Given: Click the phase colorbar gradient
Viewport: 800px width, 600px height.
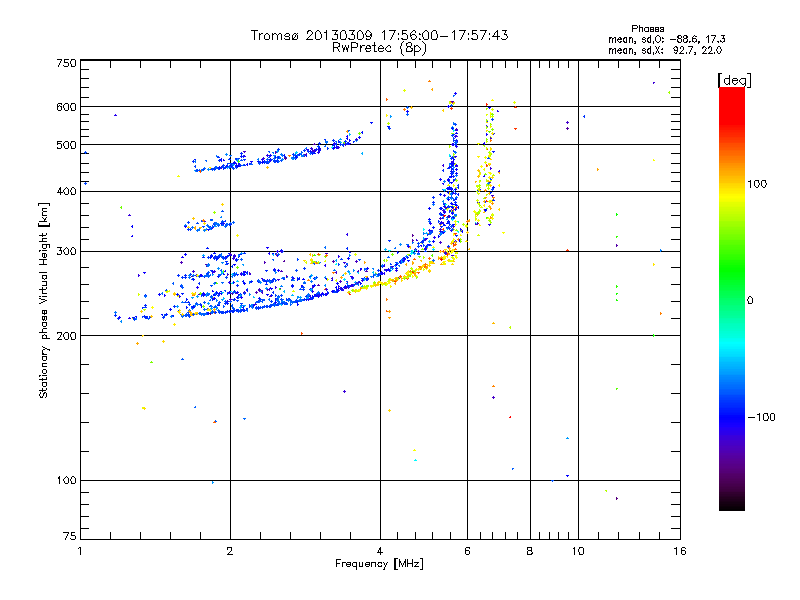Looking at the screenshot, I should coord(732,298).
